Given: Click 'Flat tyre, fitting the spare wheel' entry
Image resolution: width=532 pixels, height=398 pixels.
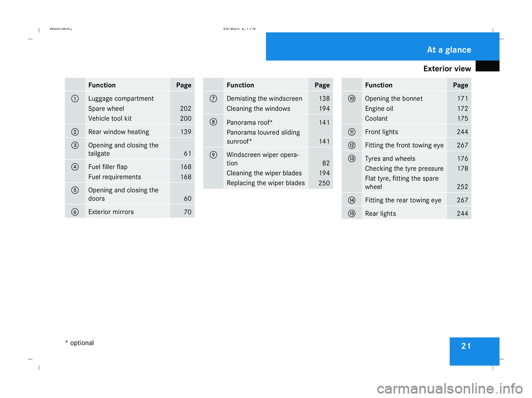Looking at the screenshot, I should [x=402, y=182].
